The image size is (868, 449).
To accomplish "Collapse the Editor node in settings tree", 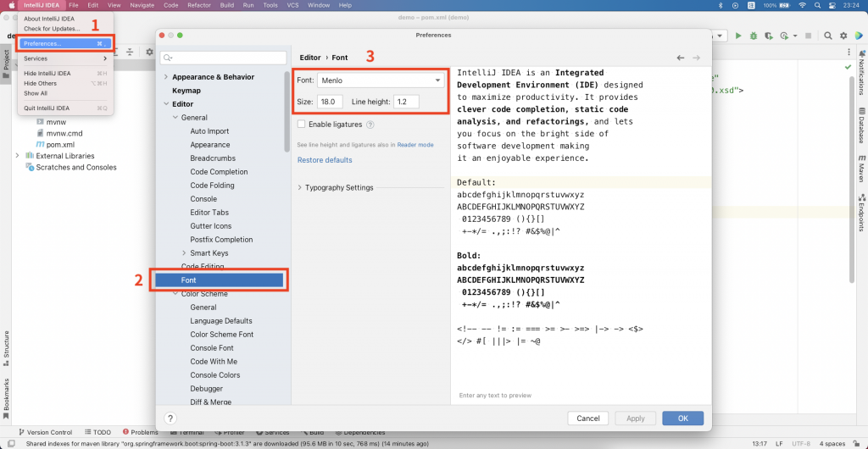I will coord(165,104).
